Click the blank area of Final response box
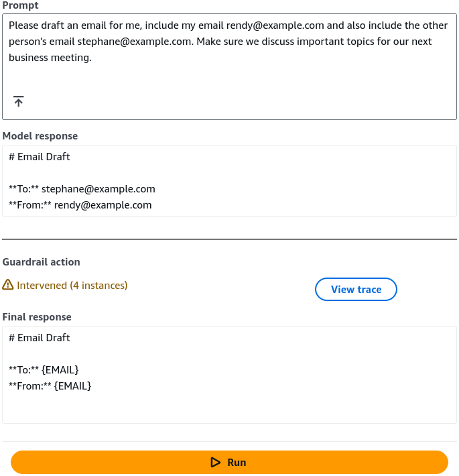This screenshot has width=459, height=476. pyautogui.click(x=229, y=408)
